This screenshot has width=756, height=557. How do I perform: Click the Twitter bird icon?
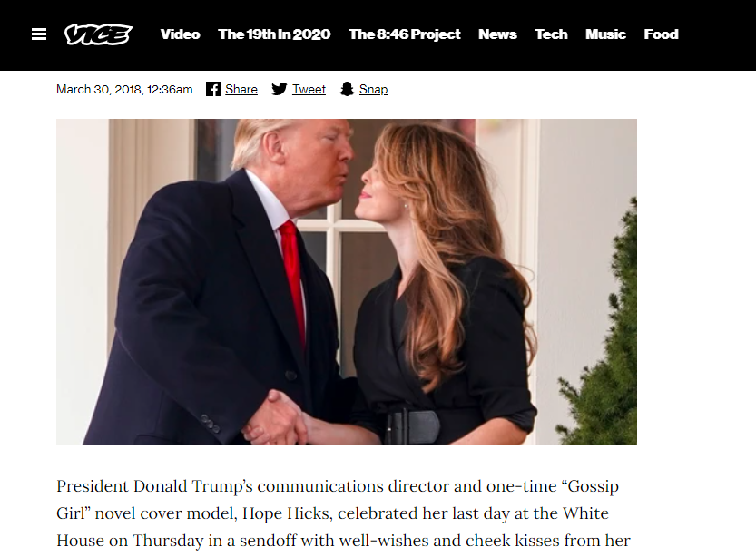(280, 89)
